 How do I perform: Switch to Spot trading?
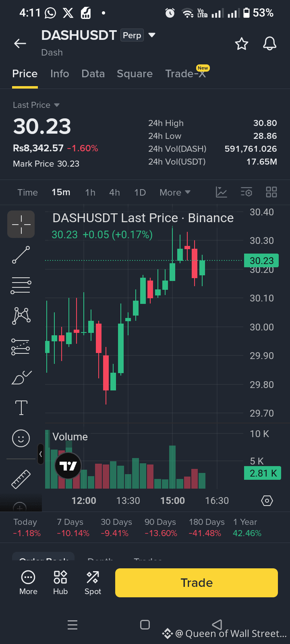93,583
